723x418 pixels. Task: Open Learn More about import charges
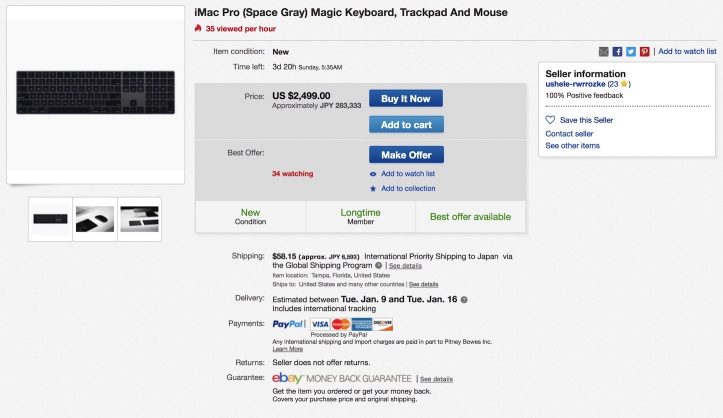[x=287, y=349]
